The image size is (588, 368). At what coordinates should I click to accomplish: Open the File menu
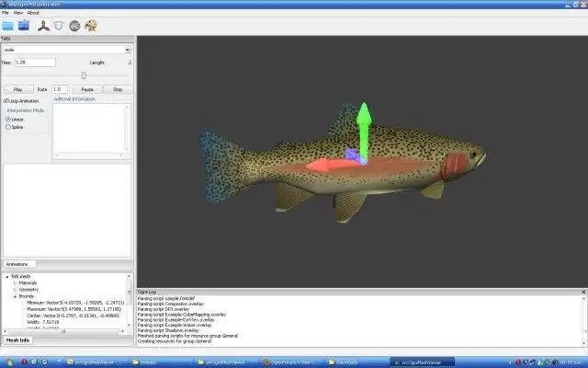coord(6,13)
